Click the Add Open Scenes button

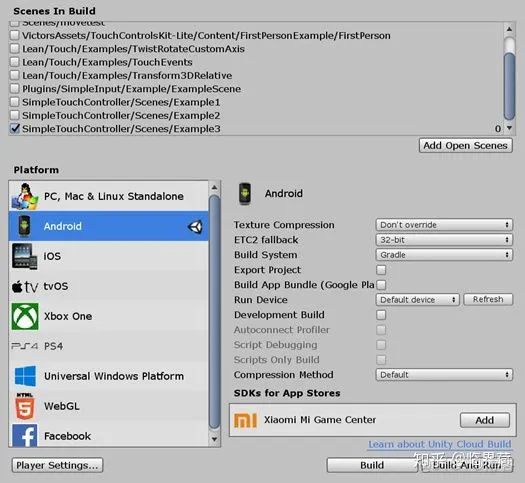[x=465, y=146]
